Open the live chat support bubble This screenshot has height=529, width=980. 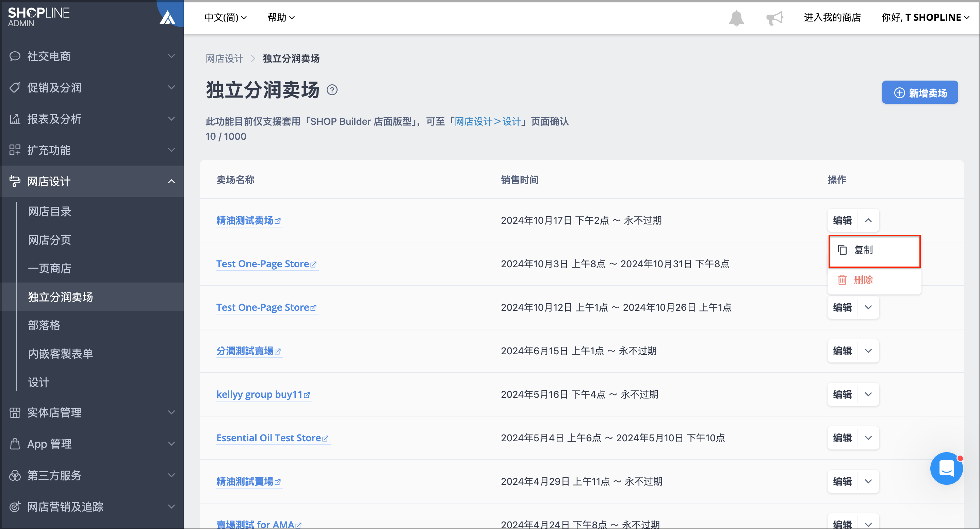[x=946, y=468]
